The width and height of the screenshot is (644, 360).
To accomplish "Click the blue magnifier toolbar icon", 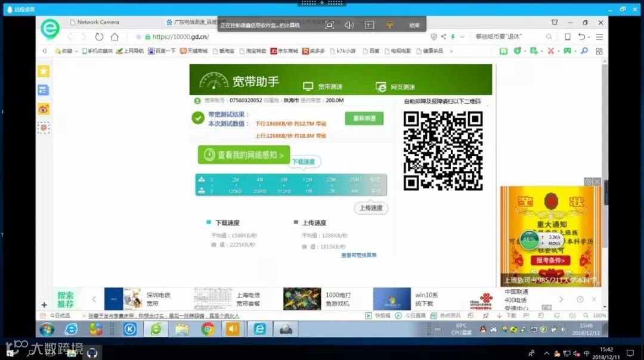I will [x=584, y=51].
